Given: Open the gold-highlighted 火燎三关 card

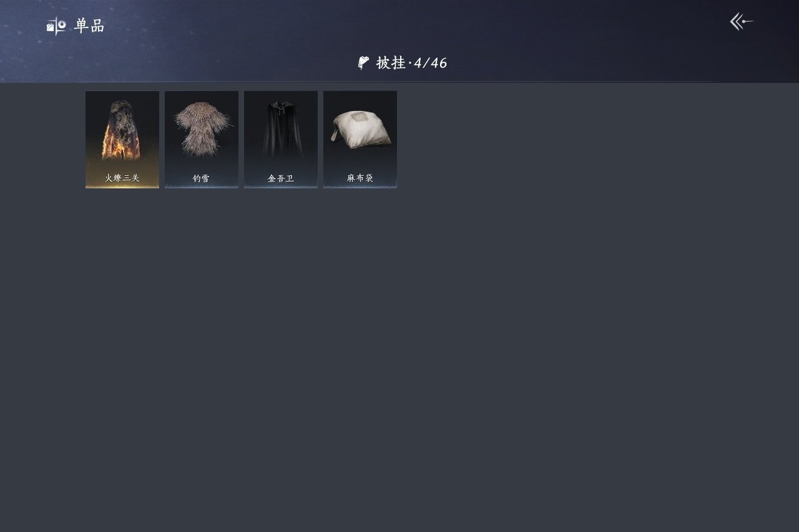Looking at the screenshot, I should (x=122, y=139).
